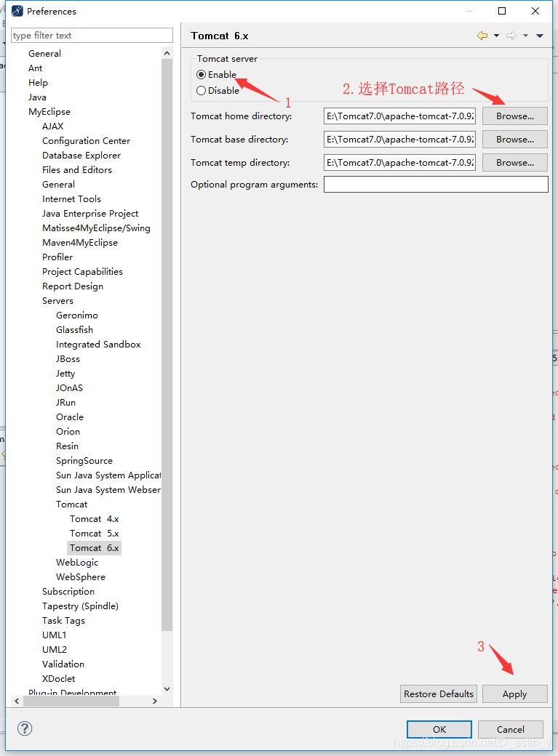Image resolution: width=558 pixels, height=756 pixels.
Task: Click the horizontal scroll left arrow
Action: [17, 701]
